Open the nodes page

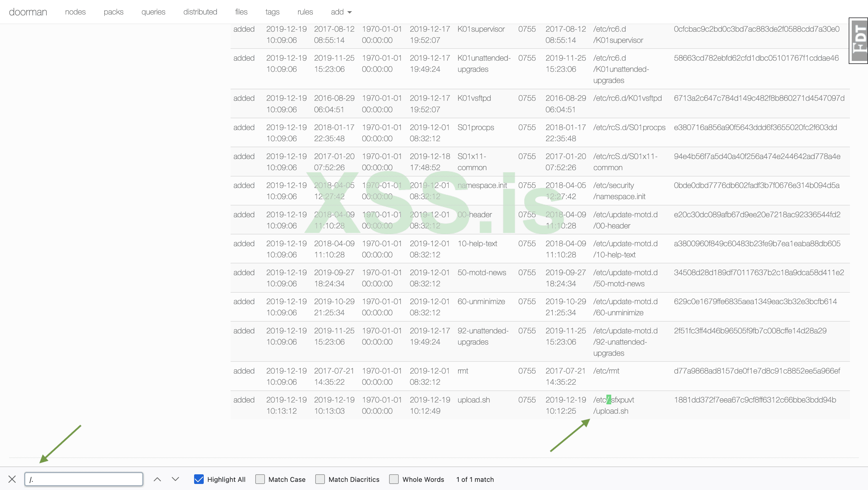(75, 12)
